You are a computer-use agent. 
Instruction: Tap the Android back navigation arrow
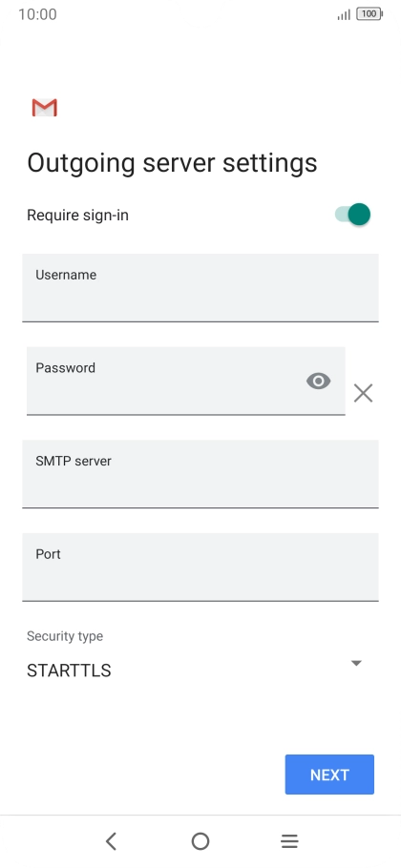tap(111, 841)
